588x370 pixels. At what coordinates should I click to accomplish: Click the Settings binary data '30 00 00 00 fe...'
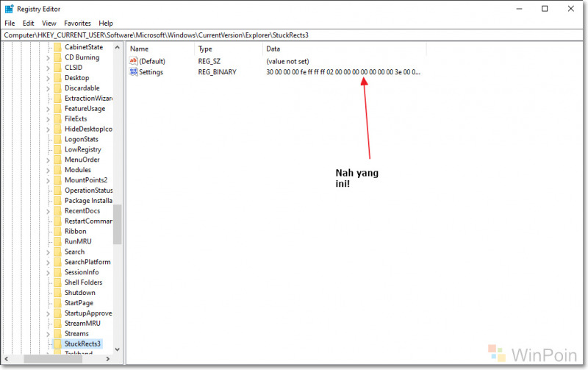(343, 72)
